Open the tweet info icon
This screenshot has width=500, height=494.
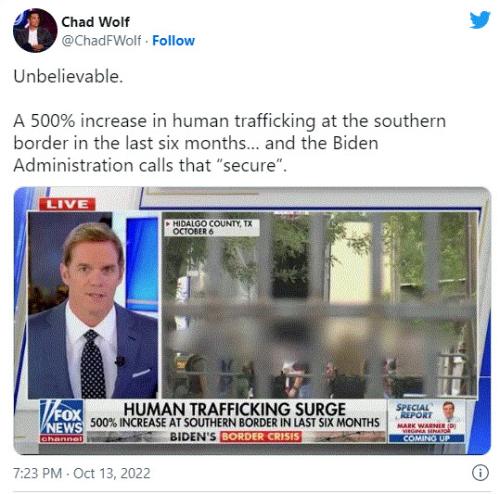coord(480,473)
